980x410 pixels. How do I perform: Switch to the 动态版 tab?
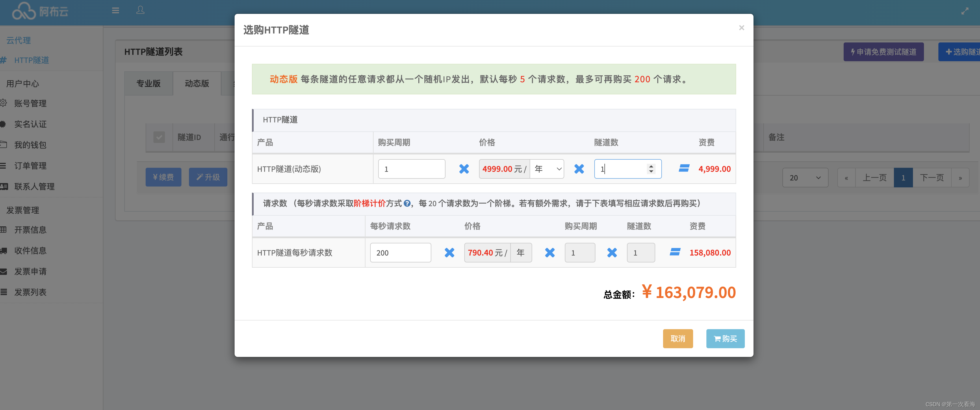pos(197,83)
